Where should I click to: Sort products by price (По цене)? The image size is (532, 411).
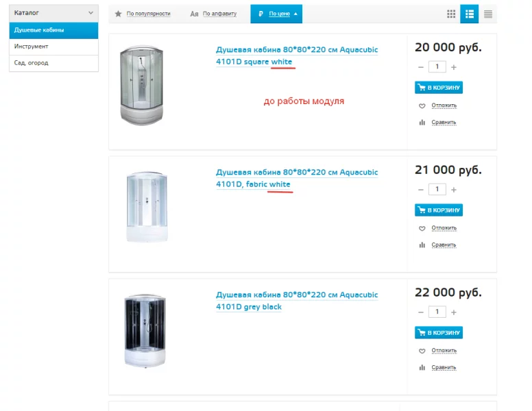point(278,14)
